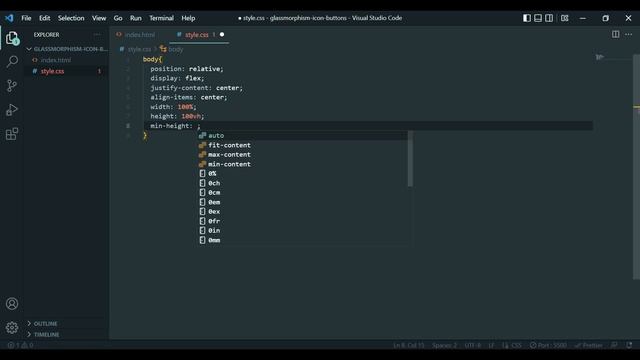Open editor More Actions ellipsis

point(629,34)
